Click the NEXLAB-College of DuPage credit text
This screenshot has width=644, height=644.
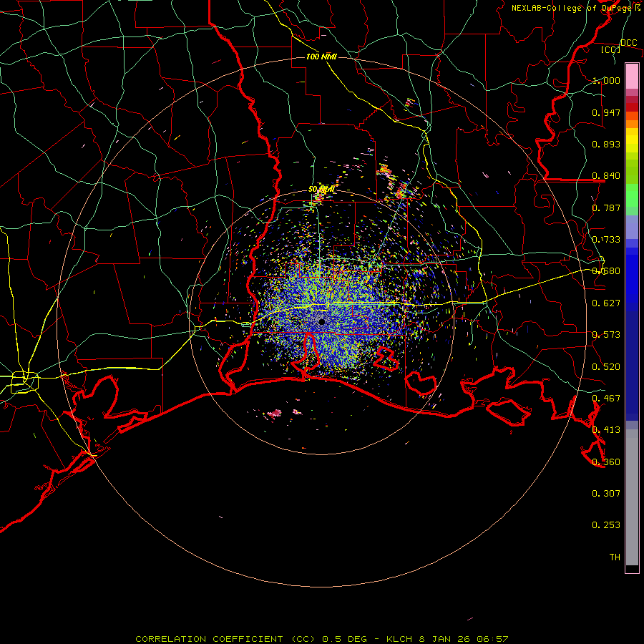click(575, 8)
